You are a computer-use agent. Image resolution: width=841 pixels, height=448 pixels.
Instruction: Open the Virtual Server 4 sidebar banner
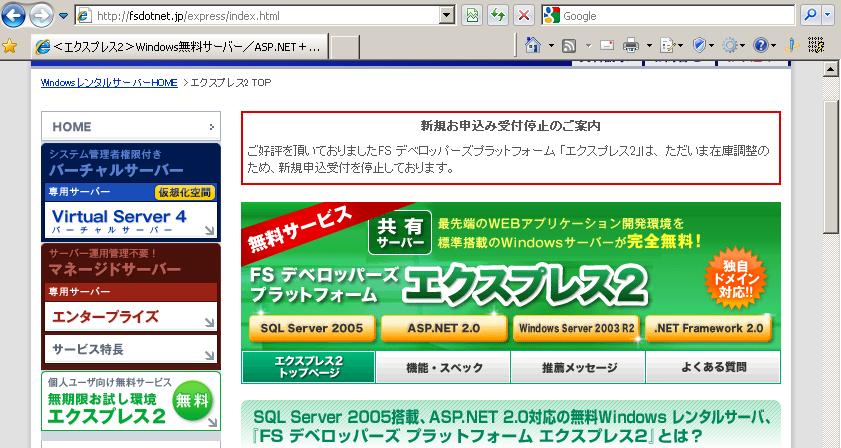click(131, 221)
